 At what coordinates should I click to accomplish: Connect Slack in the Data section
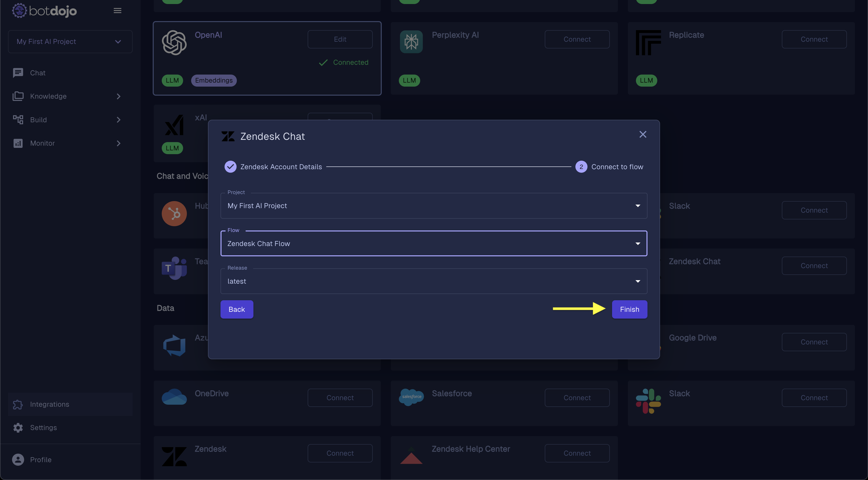(814, 397)
